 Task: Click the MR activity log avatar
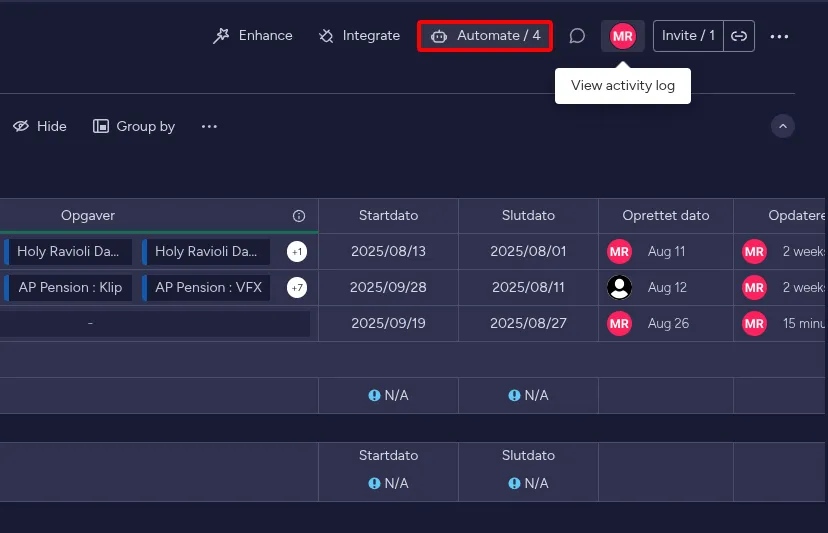pos(623,36)
